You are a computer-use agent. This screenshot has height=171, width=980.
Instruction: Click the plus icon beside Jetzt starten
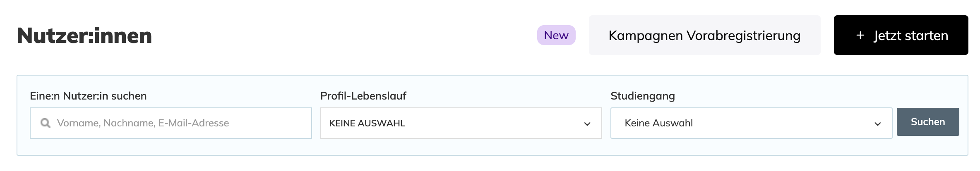click(860, 36)
